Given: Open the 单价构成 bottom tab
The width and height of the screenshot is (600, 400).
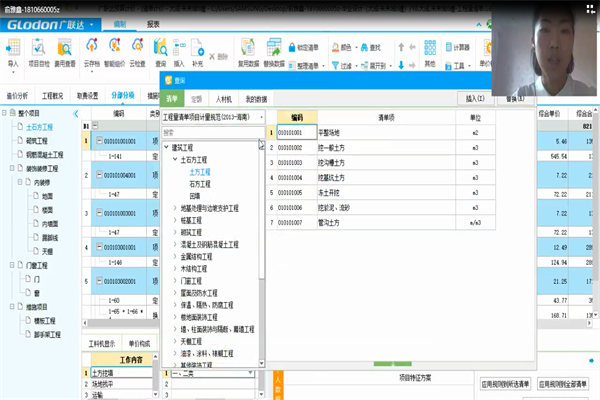Looking at the screenshot, I should pyautogui.click(x=139, y=344).
